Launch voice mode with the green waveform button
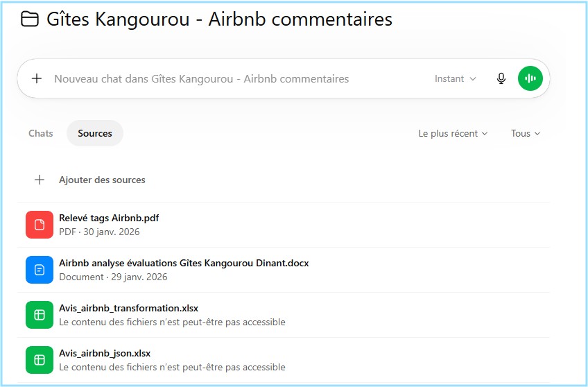This screenshot has width=588, height=387. 530,78
